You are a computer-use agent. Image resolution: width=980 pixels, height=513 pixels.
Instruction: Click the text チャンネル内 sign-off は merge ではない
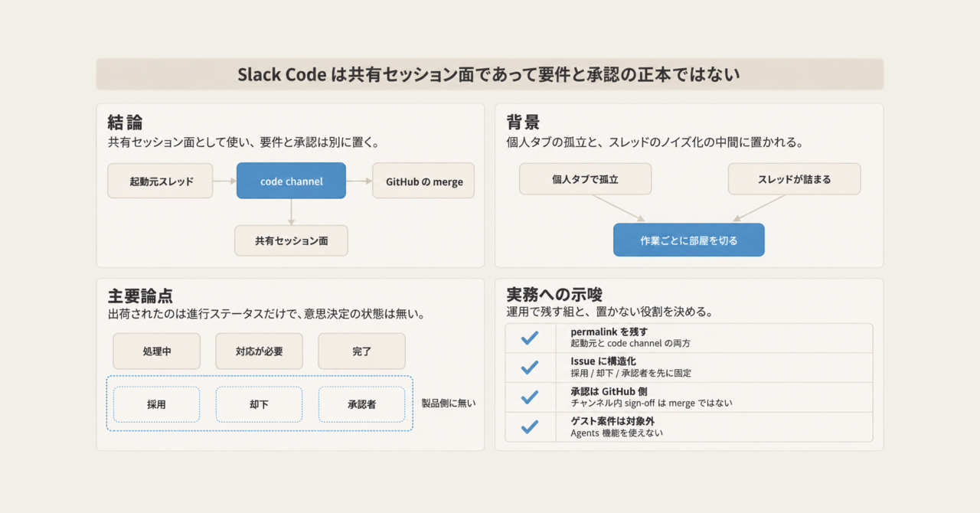[x=652, y=403]
